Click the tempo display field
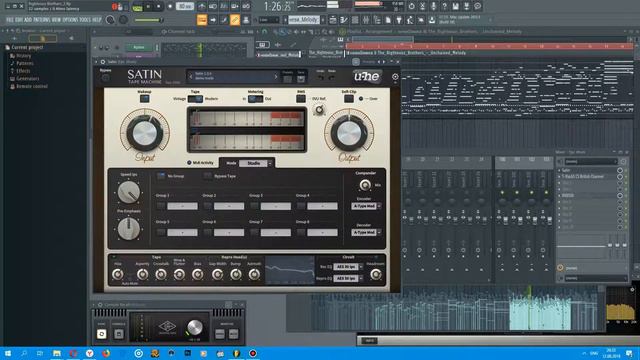This screenshot has width=640, height=360. point(185,7)
